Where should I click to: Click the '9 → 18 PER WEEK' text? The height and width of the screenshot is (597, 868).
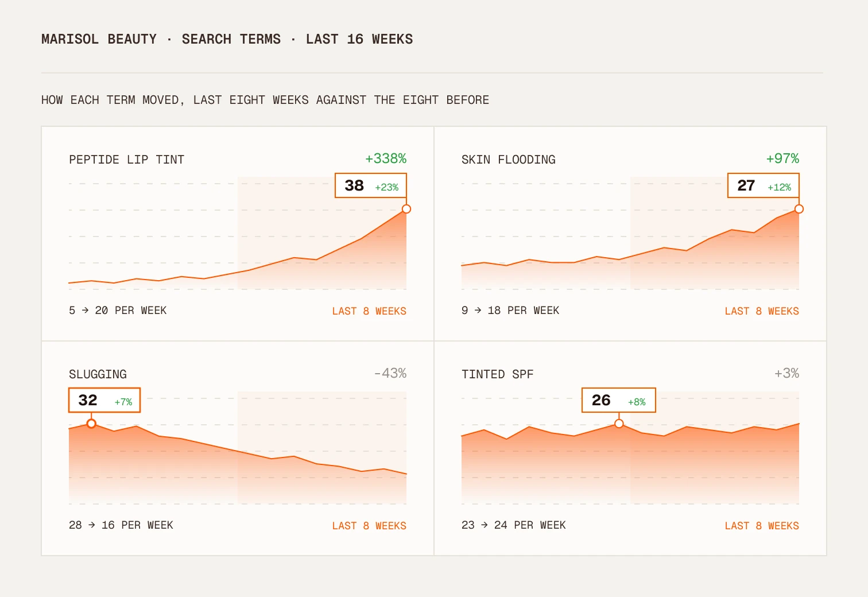[510, 311]
